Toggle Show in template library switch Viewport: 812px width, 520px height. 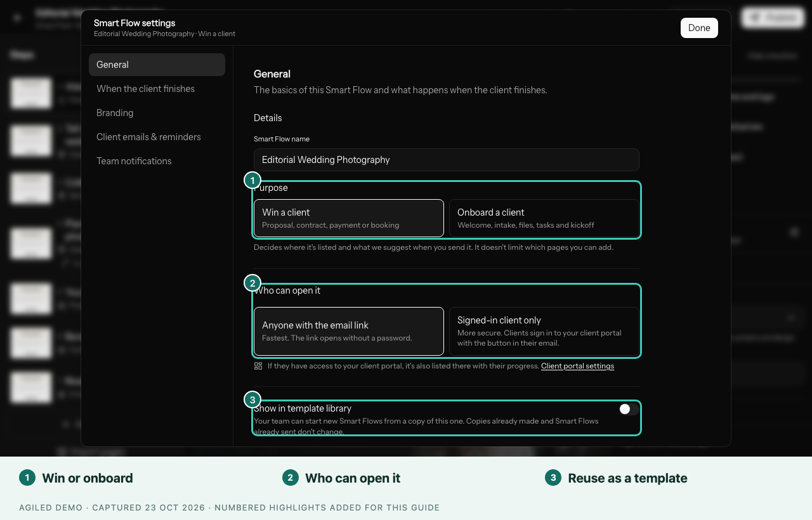click(629, 409)
